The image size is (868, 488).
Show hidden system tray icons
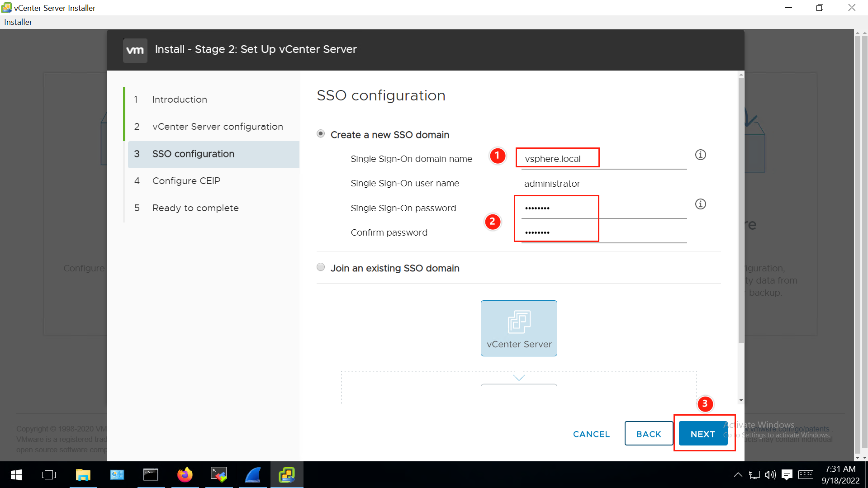tap(738, 474)
